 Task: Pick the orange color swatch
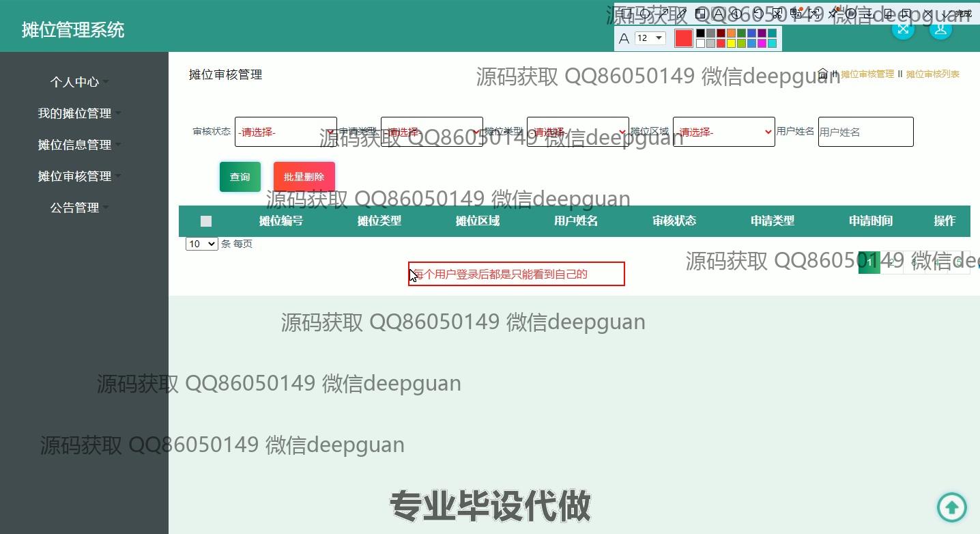pyautogui.click(x=731, y=33)
